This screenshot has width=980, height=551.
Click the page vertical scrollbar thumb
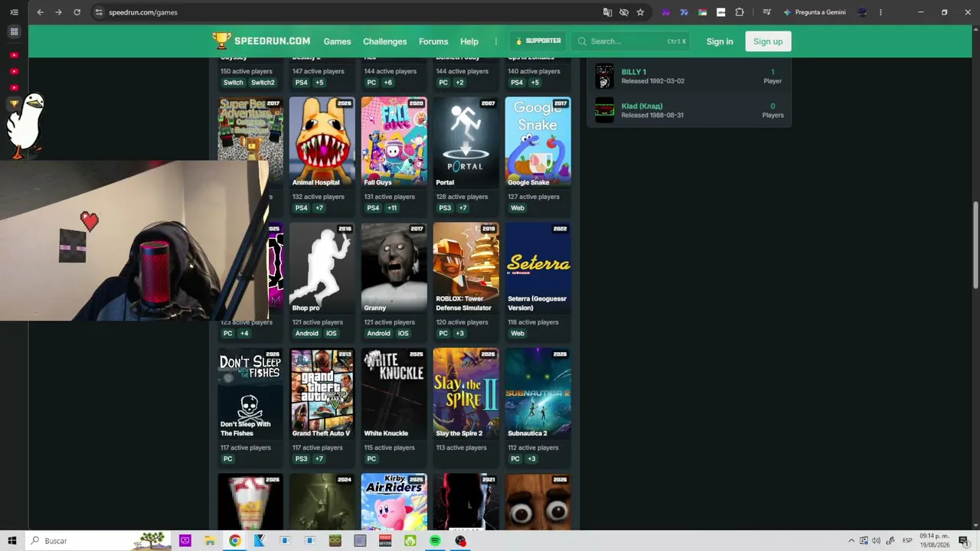975,245
